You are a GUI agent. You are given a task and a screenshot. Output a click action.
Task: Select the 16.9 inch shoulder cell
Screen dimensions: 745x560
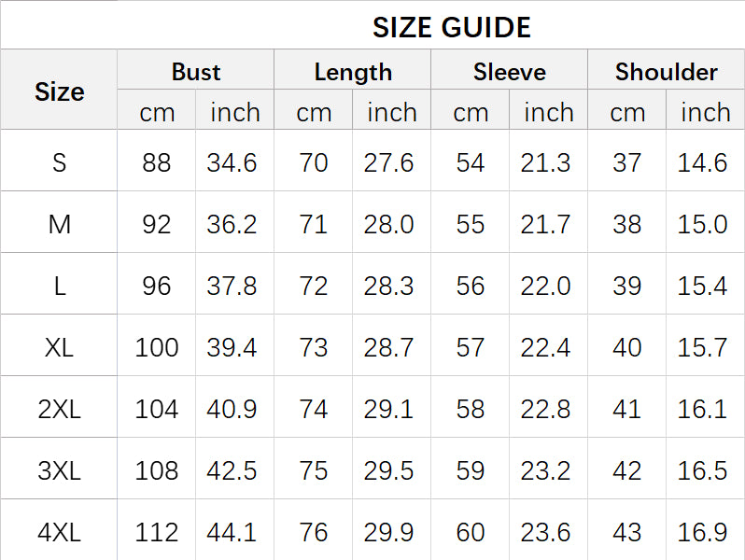(703, 532)
